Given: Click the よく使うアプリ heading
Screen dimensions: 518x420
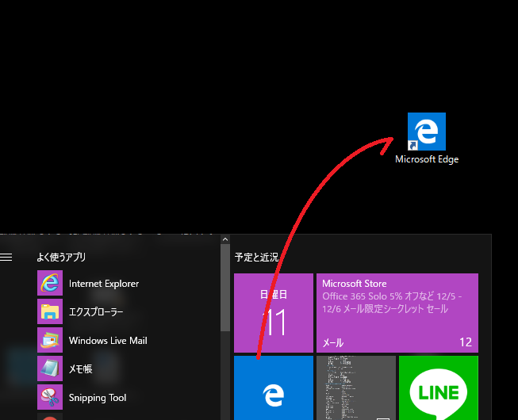Looking at the screenshot, I should point(61,257).
